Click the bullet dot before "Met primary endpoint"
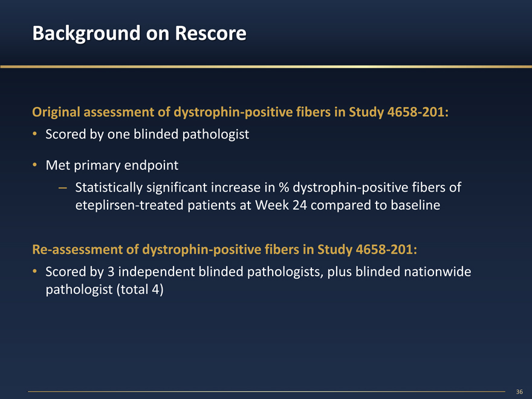This screenshot has height=399, width=532. tap(36, 164)
